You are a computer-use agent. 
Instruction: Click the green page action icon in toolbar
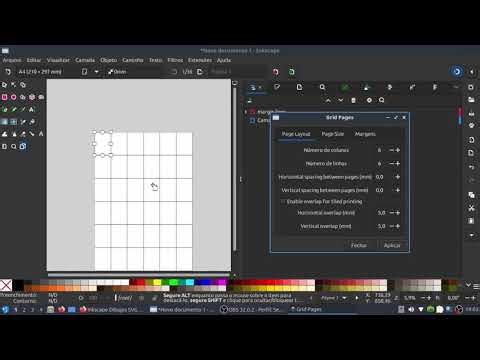[292, 72]
